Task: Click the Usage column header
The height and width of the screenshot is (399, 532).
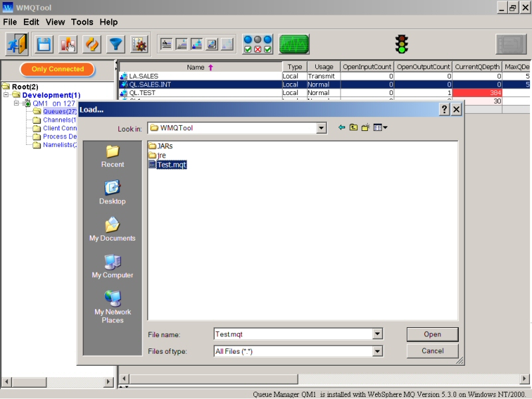Action: tap(324, 67)
